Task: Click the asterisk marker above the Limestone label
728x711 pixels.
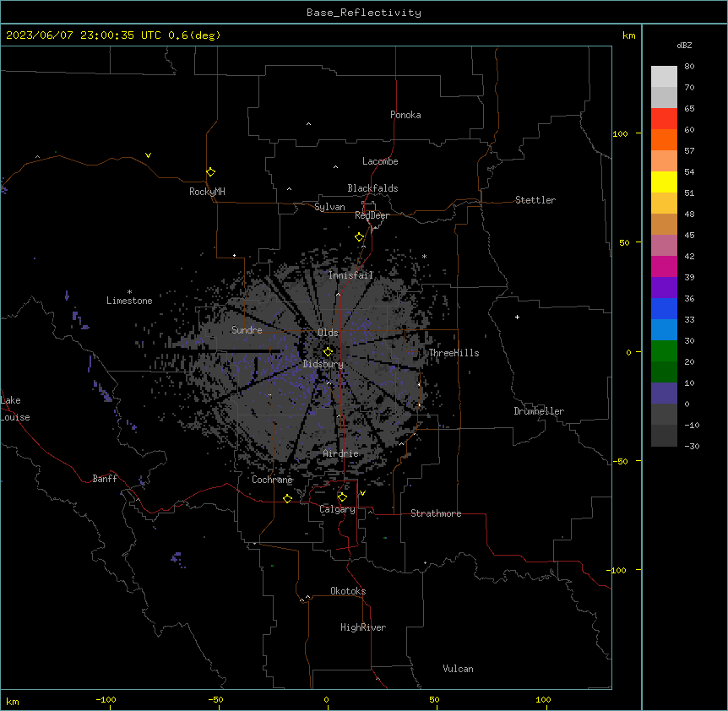Action: (129, 292)
